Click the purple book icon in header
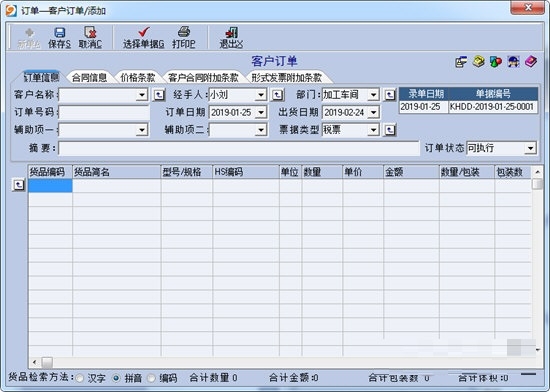The height and width of the screenshot is (392, 550). point(531,62)
